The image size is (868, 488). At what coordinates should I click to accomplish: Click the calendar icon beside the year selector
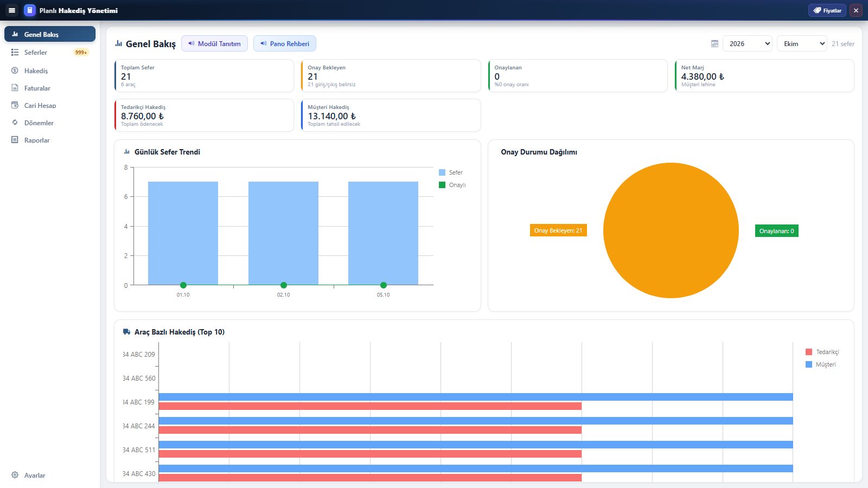tap(714, 44)
